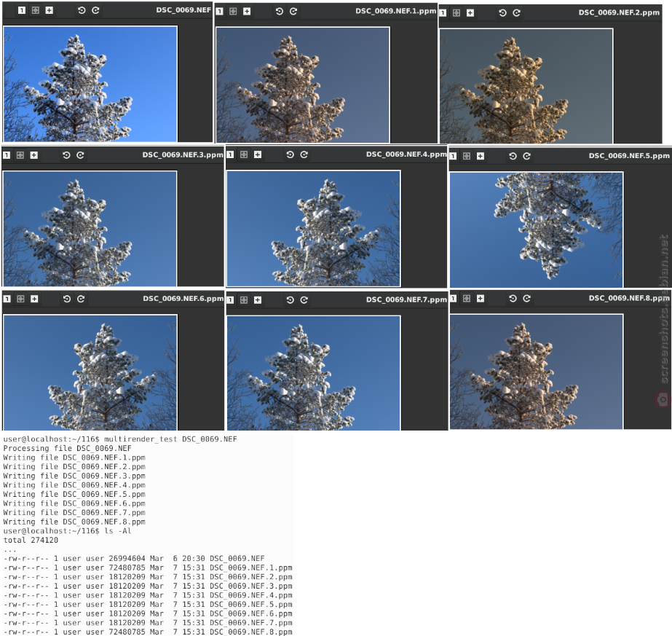Click ls listing row for DSC_0069.NEF.5.ppm
This screenshot has height=636, width=672.
pyautogui.click(x=148, y=604)
